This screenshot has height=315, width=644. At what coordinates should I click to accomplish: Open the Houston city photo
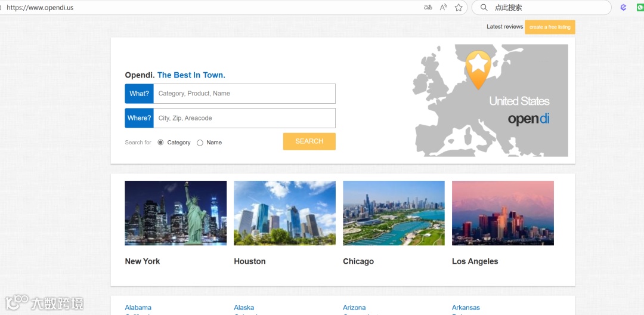point(284,213)
